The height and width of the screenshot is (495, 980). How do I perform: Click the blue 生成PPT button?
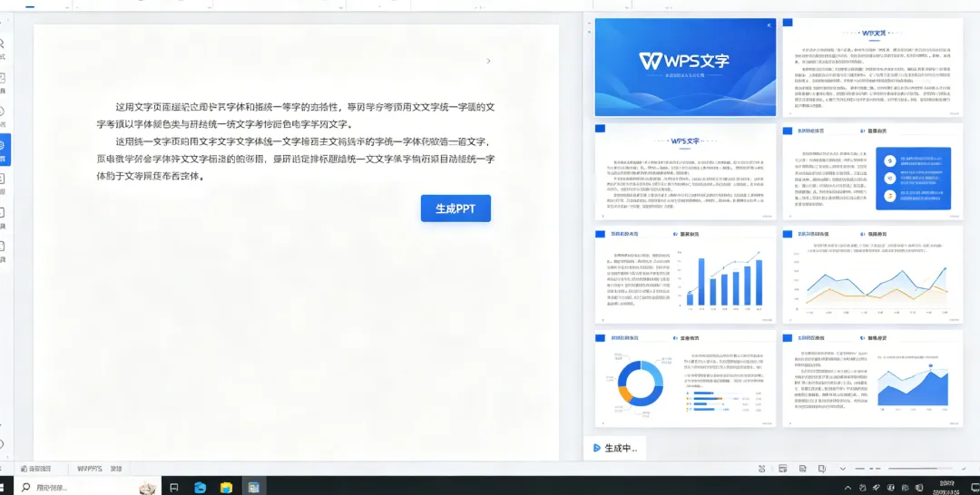point(456,209)
